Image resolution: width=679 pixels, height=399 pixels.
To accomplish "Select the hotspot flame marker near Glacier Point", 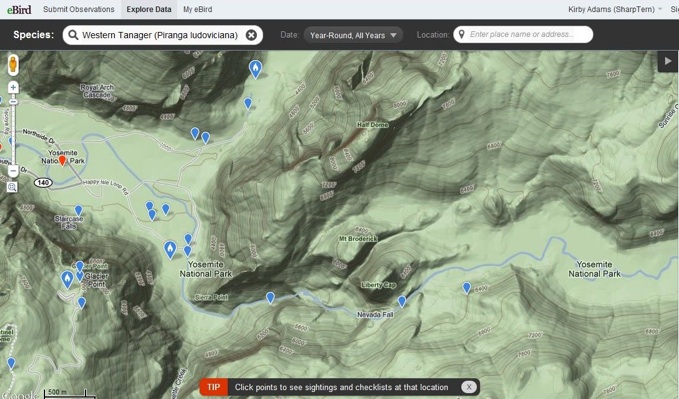I will pos(67,280).
